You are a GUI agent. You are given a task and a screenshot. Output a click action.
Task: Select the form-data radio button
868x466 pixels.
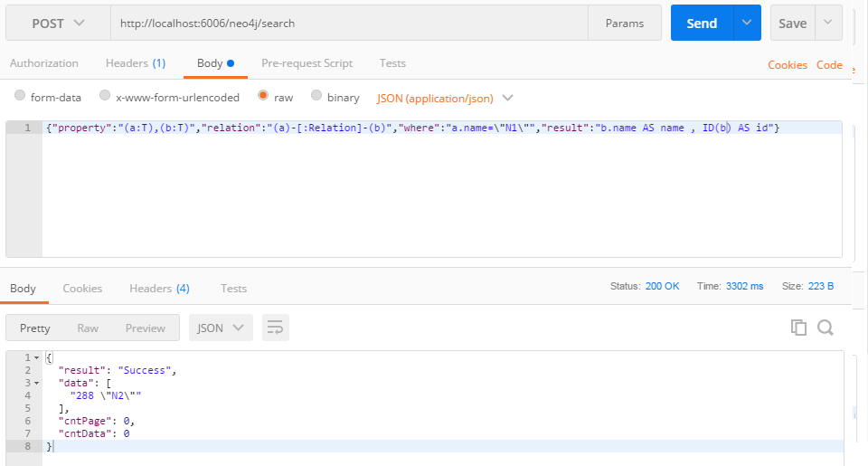coord(20,95)
